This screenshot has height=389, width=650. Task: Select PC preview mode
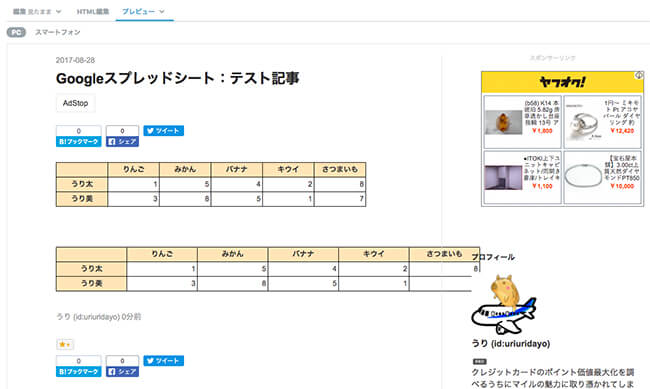(16, 32)
